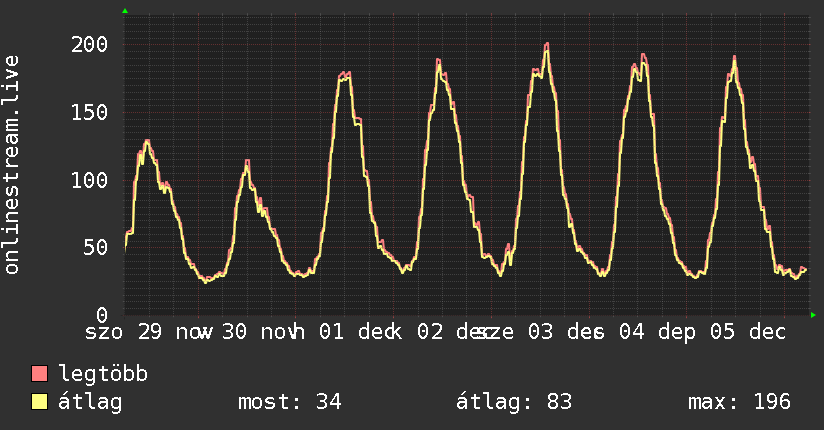Click the 'szo 29 nov' date label
This screenshot has width=824, height=430.
coord(149,332)
